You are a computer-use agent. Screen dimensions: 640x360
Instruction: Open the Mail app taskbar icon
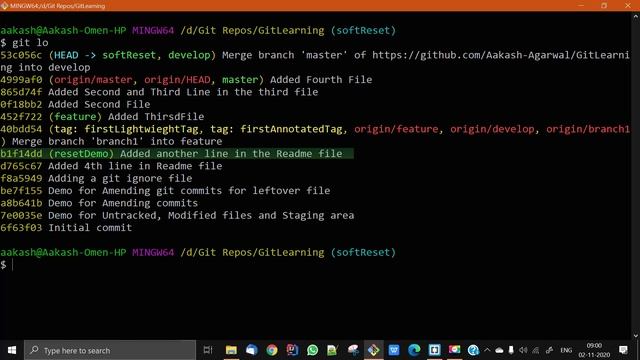251,350
